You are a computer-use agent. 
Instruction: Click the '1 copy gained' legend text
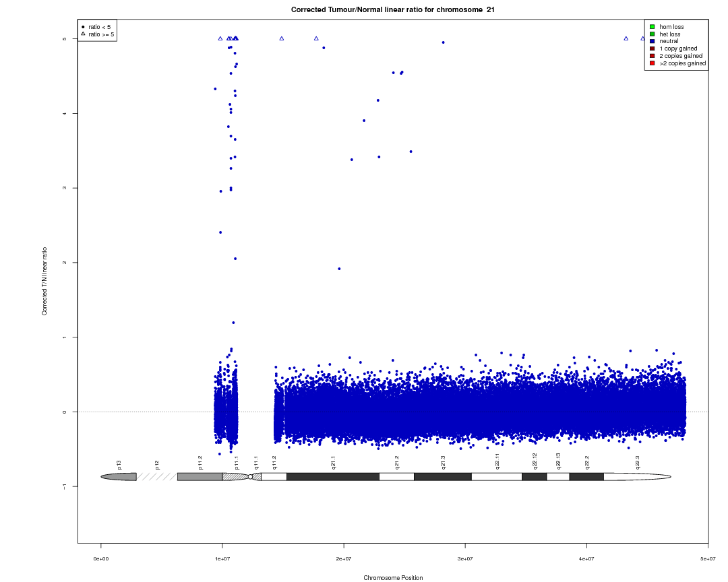(678, 48)
